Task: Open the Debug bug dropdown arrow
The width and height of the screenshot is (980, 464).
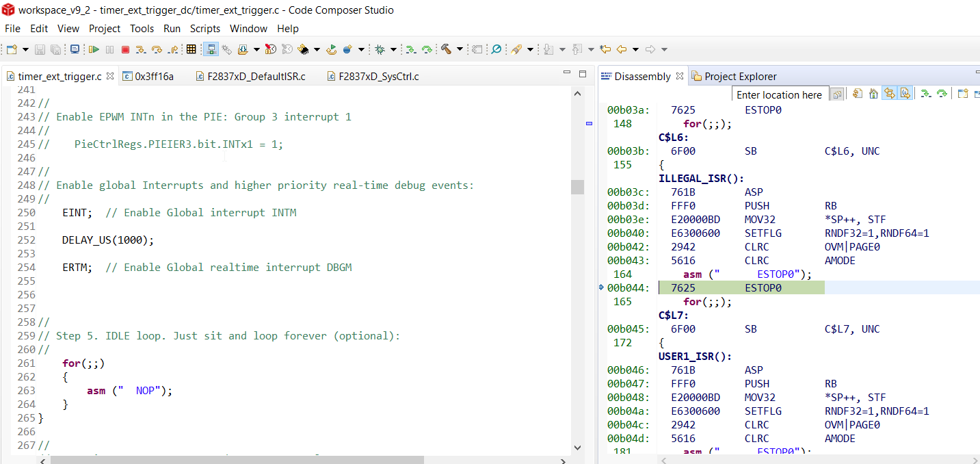Action: point(393,49)
